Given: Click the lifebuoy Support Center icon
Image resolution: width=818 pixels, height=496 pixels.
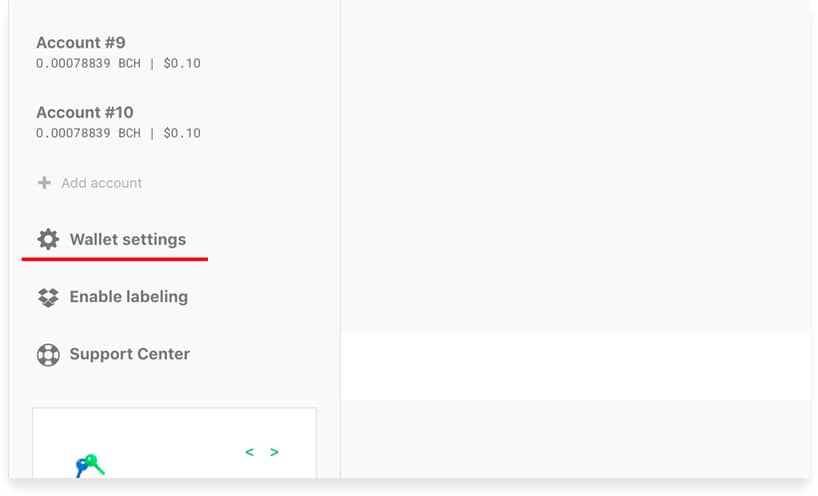Looking at the screenshot, I should (x=48, y=355).
